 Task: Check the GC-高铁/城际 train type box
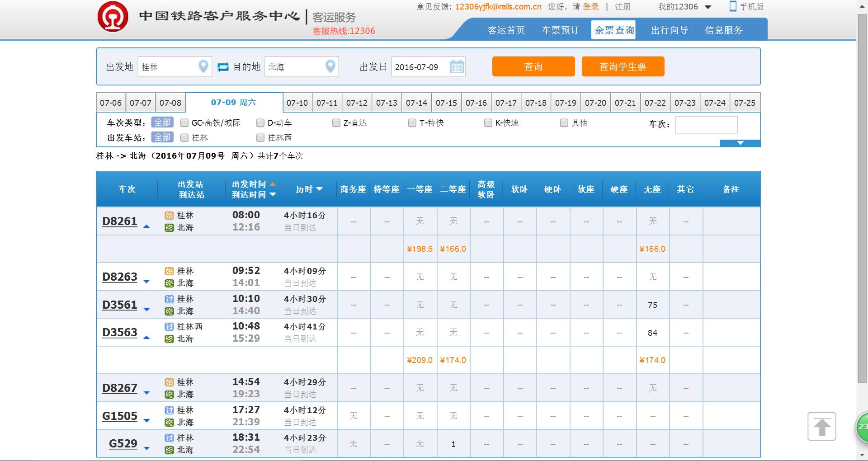184,123
